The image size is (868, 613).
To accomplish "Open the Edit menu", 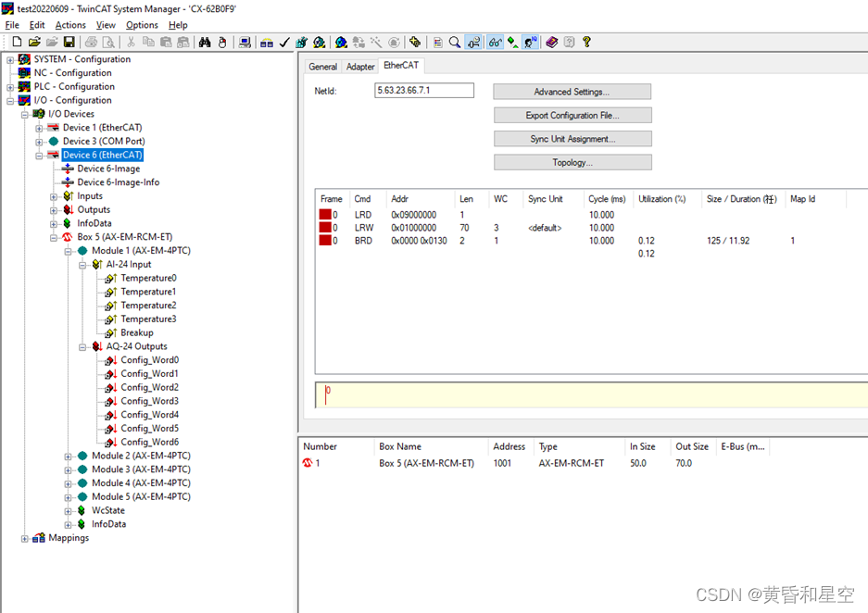I will [37, 25].
